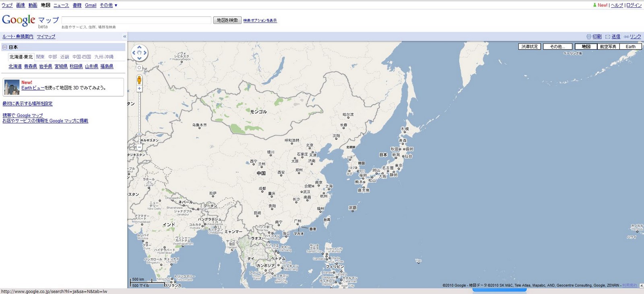This screenshot has height=294, width=644.
Task: Click the Google Maps logo
Action: (x=31, y=21)
